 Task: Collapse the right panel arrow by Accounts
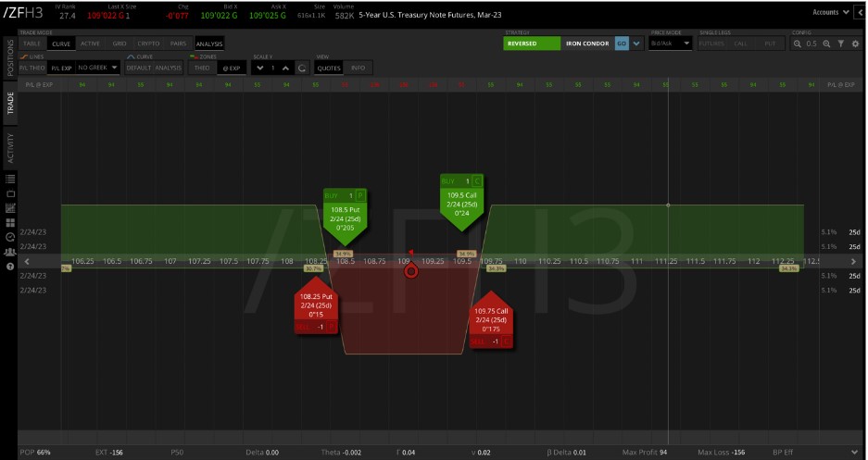861,12
